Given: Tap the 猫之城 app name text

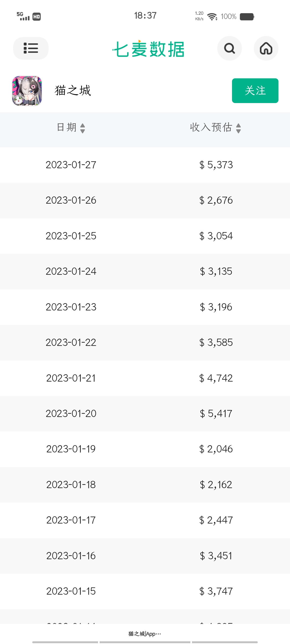Looking at the screenshot, I should [x=73, y=90].
